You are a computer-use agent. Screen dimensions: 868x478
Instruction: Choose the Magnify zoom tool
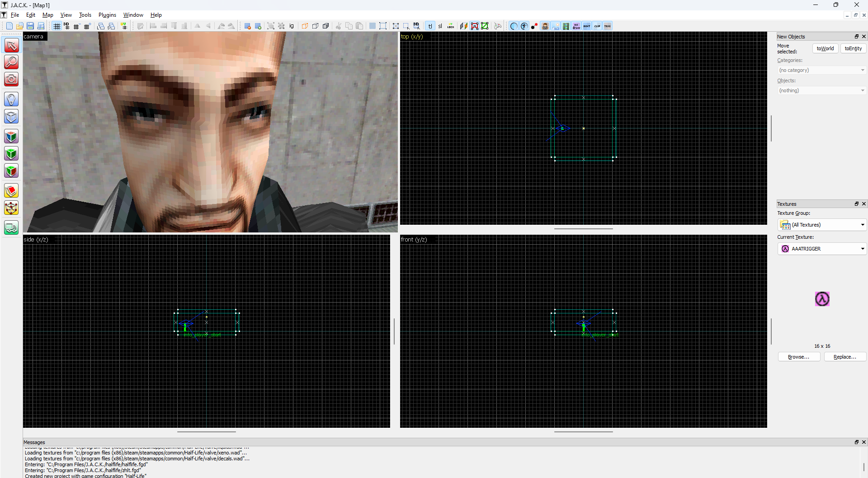tap(11, 62)
